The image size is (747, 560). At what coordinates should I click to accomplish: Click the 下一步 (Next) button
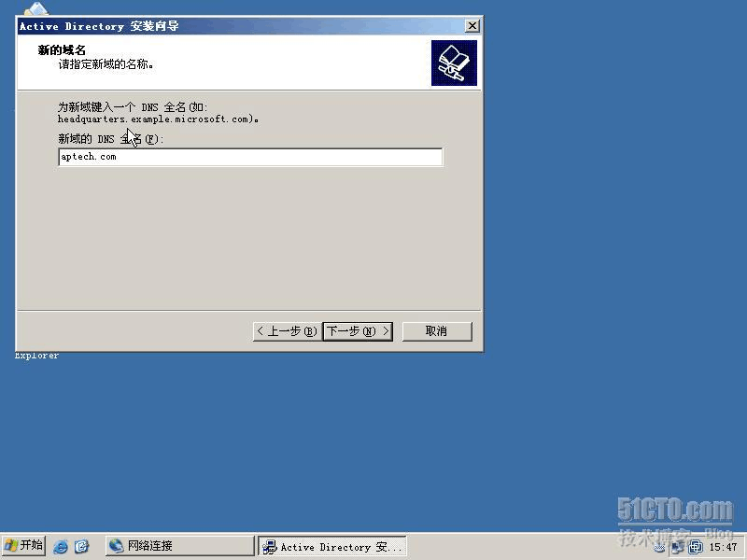coord(358,331)
